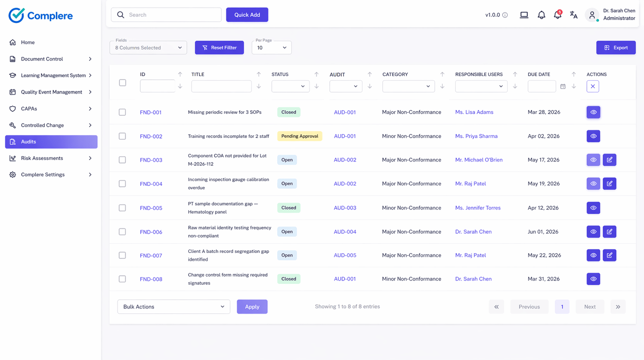Screen dimensions: 644x360
Task: Open the Per Page dropdown
Action: tap(272, 47)
